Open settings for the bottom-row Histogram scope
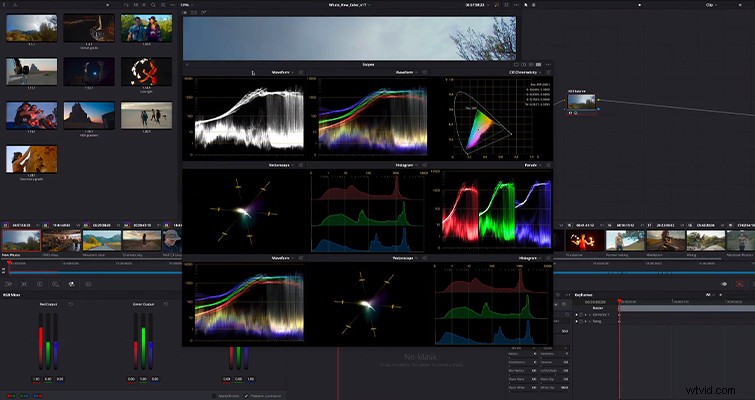 (548, 258)
